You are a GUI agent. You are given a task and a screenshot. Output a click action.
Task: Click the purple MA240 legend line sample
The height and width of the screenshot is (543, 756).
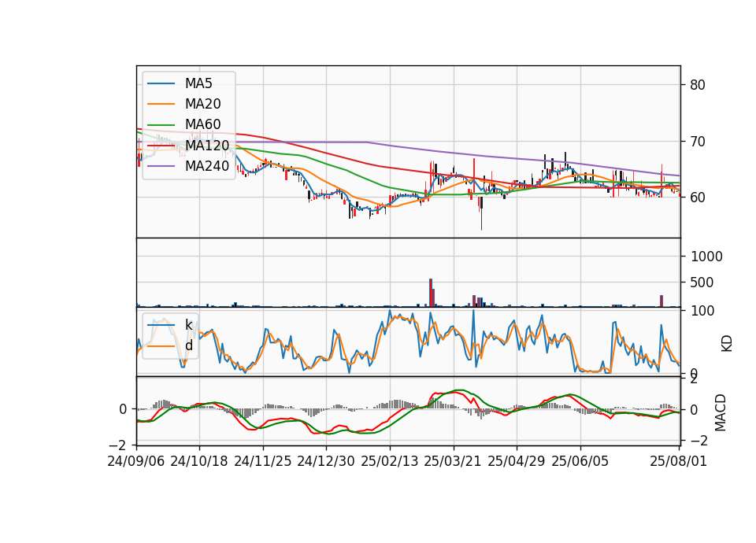click(161, 166)
